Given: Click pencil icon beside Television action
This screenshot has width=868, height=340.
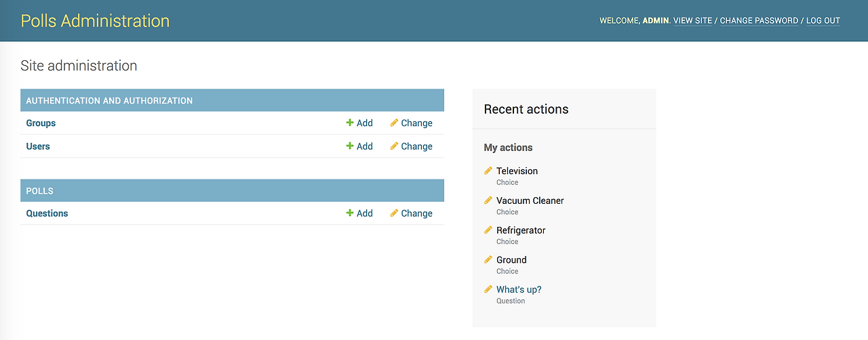Looking at the screenshot, I should coord(488,171).
